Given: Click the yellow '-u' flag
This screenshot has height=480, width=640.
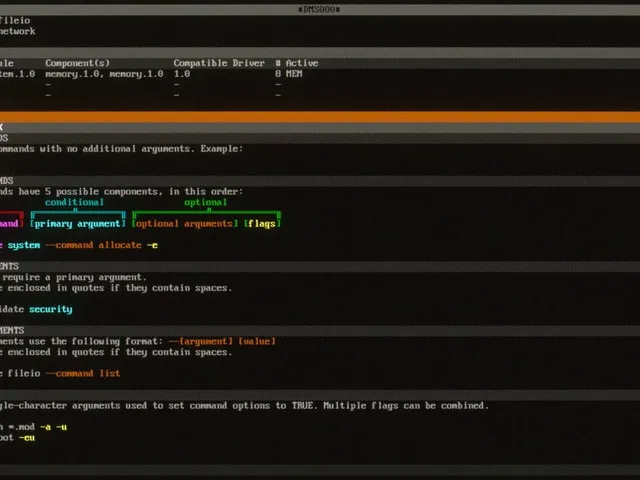Looking at the screenshot, I should (x=61, y=427).
